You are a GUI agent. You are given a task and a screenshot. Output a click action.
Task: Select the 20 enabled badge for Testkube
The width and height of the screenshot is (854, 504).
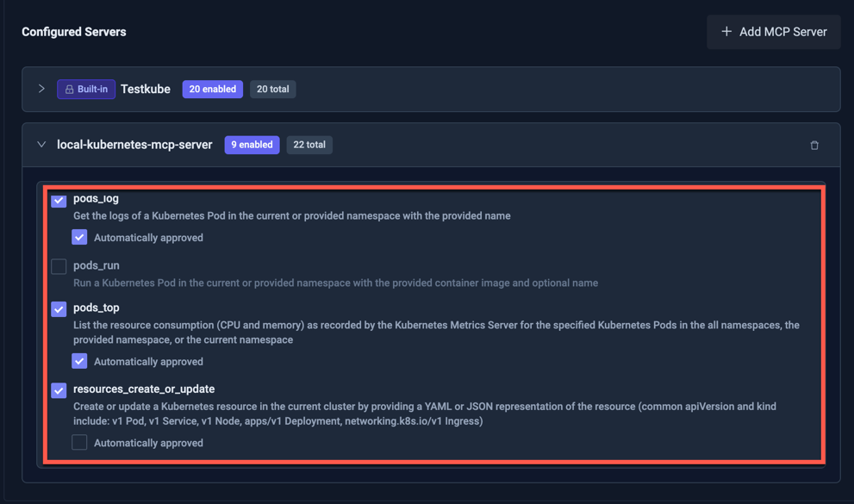coord(212,89)
